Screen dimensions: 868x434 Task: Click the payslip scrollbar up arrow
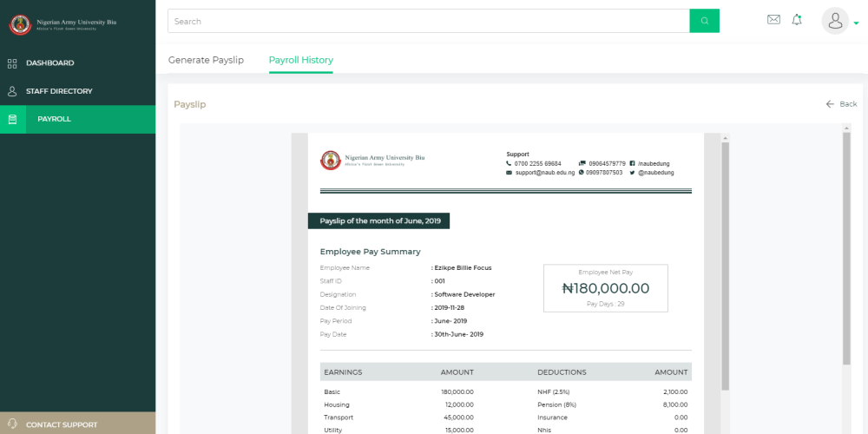[x=725, y=138]
